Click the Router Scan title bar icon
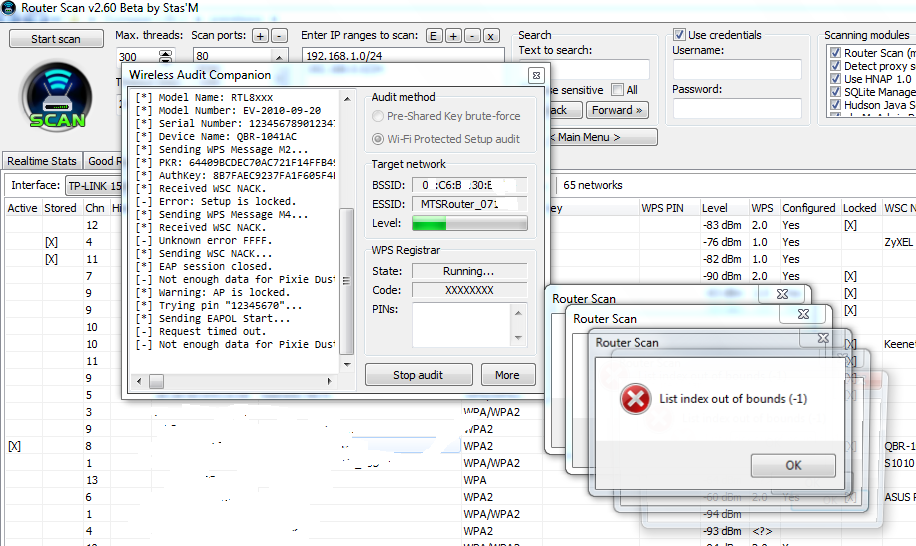916x546 pixels. click(x=9, y=8)
